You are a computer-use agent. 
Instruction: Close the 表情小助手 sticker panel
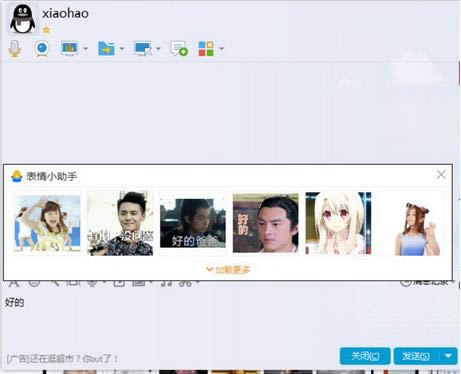click(x=441, y=174)
